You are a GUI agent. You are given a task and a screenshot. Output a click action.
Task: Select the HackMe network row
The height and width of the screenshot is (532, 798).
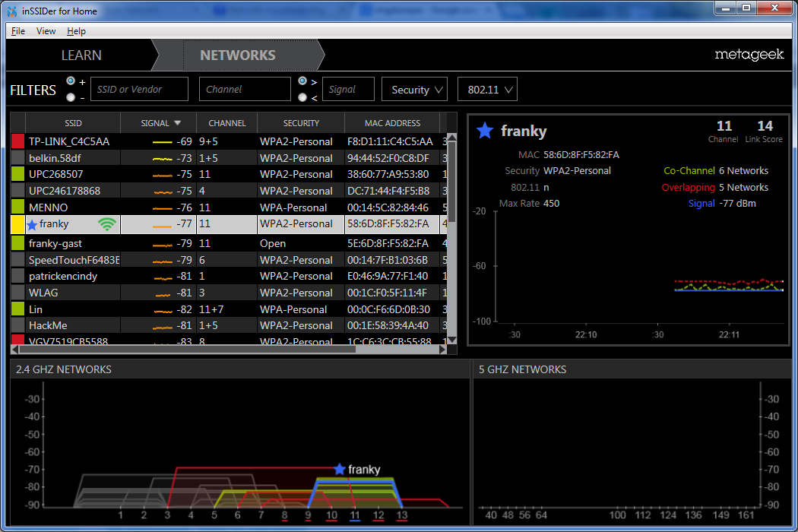point(229,325)
